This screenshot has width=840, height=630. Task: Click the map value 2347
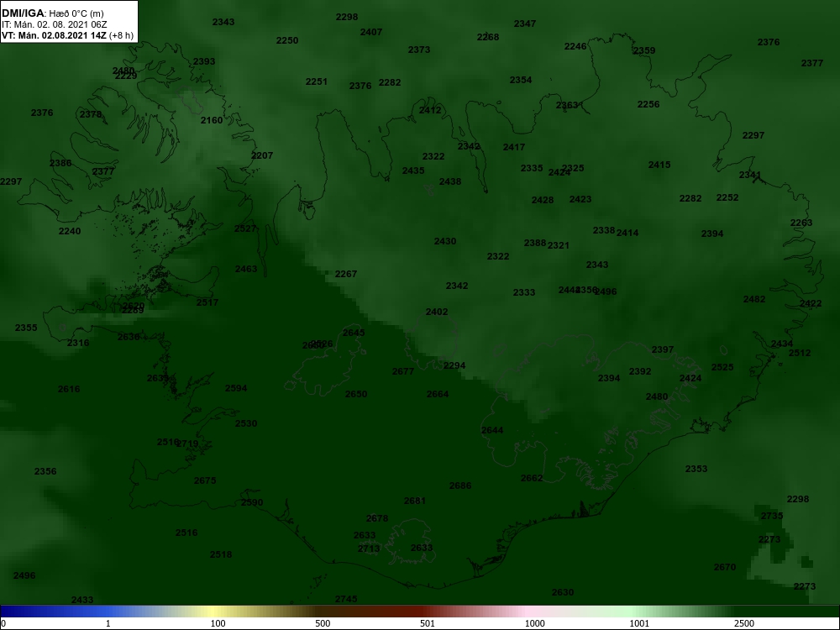point(525,24)
